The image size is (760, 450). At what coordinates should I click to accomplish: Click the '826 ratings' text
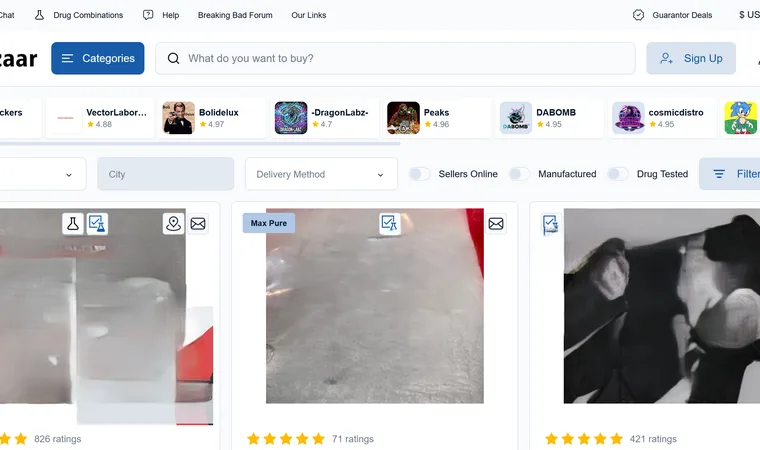click(58, 439)
